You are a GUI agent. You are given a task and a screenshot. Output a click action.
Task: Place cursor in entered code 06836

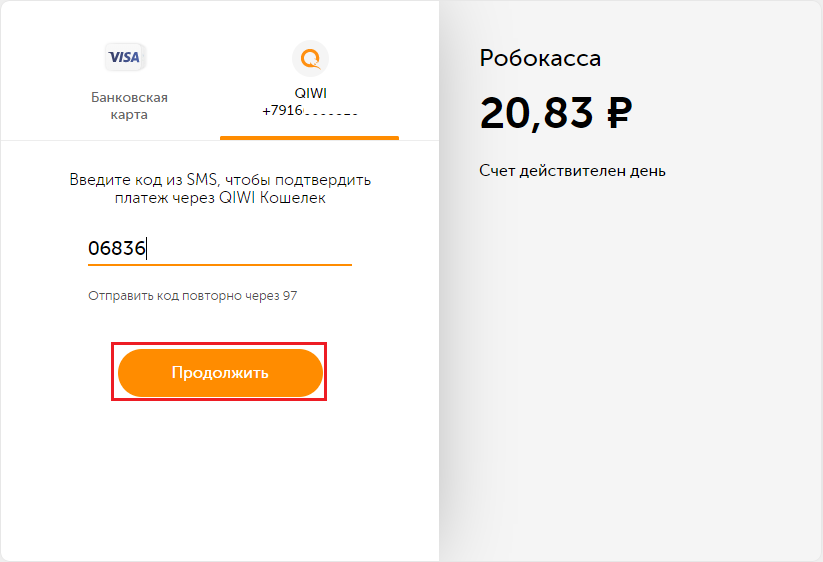tap(117, 248)
